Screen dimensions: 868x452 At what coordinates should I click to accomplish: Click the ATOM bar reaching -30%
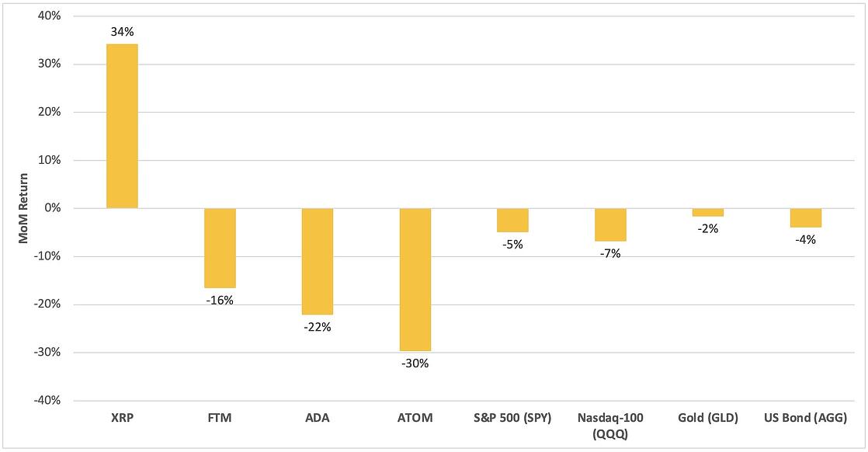coord(415,280)
